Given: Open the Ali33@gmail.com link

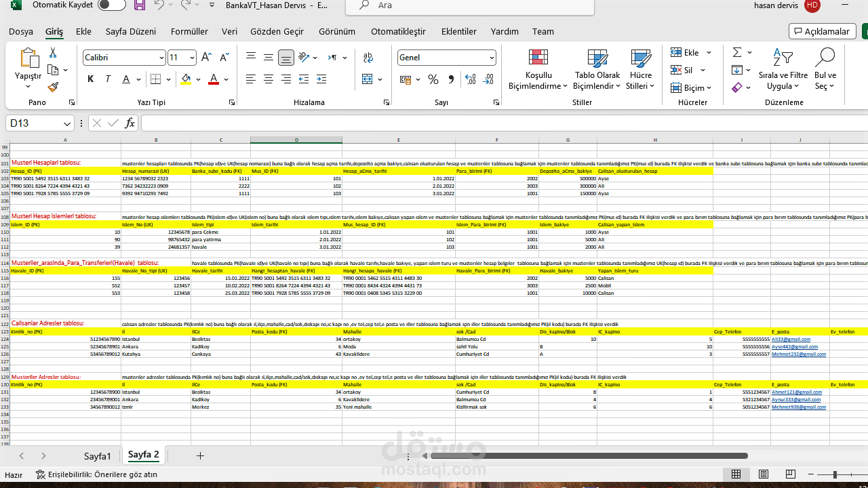Looking at the screenshot, I should click(x=791, y=339).
